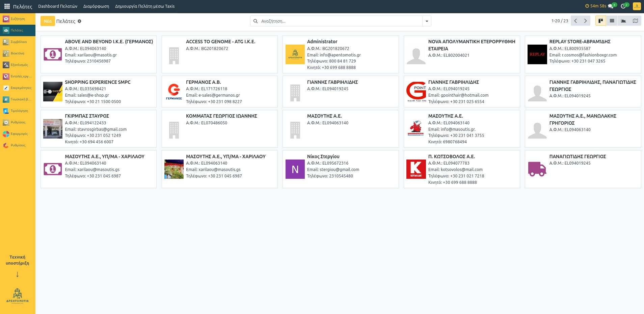644x314 pixels.
Task: Focus the Αναζήτηση search field
Action: coord(341,21)
